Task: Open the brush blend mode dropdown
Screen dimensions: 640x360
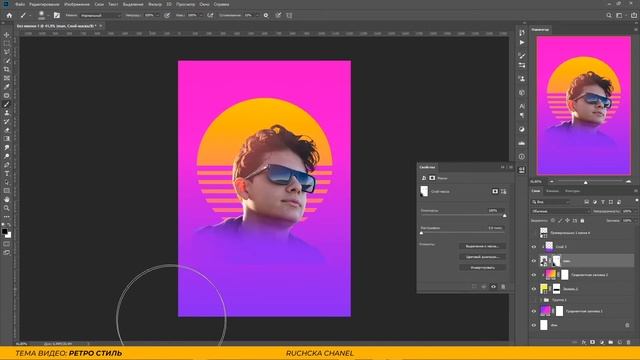Action: (100, 16)
